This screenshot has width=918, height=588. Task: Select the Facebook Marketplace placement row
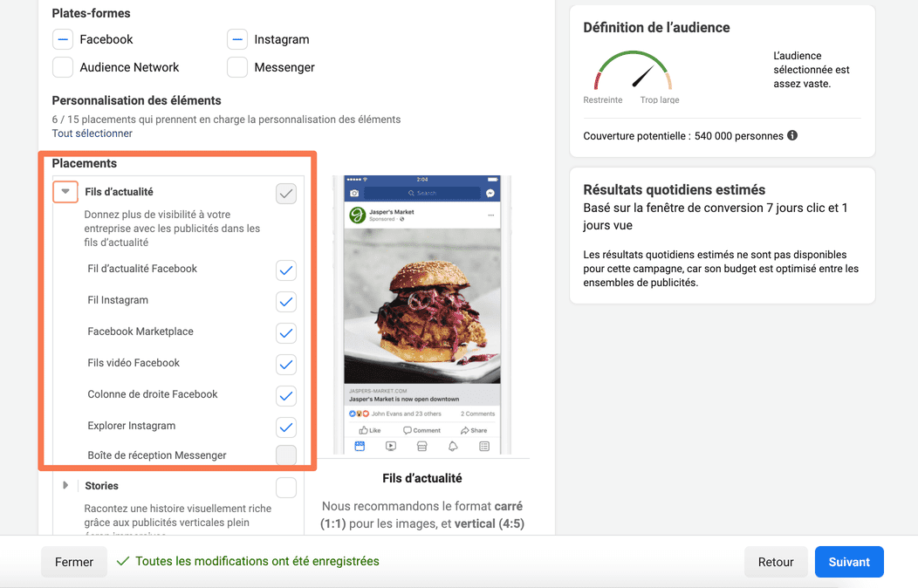(x=140, y=332)
